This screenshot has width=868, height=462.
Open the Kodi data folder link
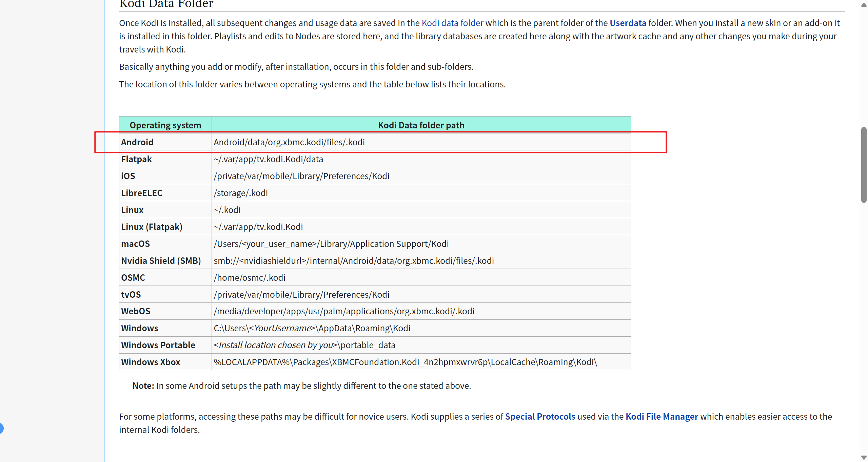(452, 23)
